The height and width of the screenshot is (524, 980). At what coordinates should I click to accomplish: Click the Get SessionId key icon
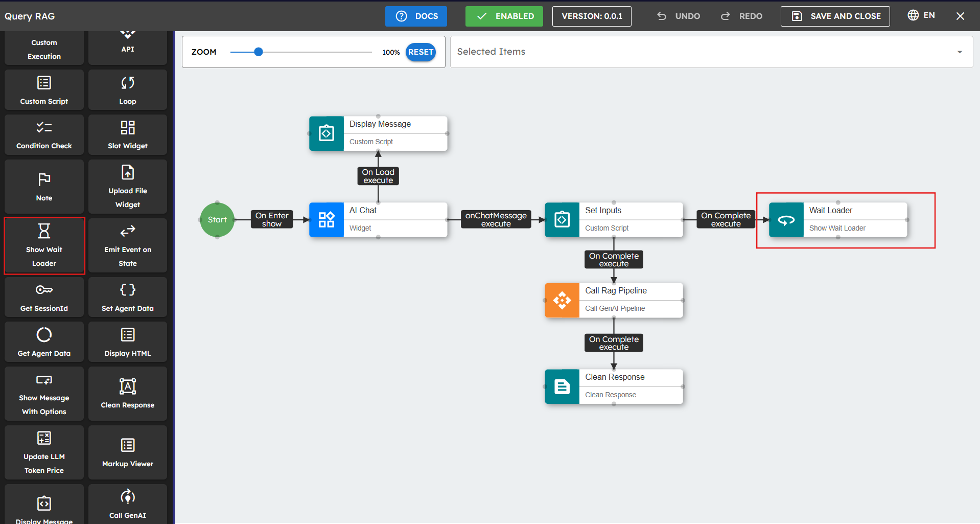(x=44, y=290)
